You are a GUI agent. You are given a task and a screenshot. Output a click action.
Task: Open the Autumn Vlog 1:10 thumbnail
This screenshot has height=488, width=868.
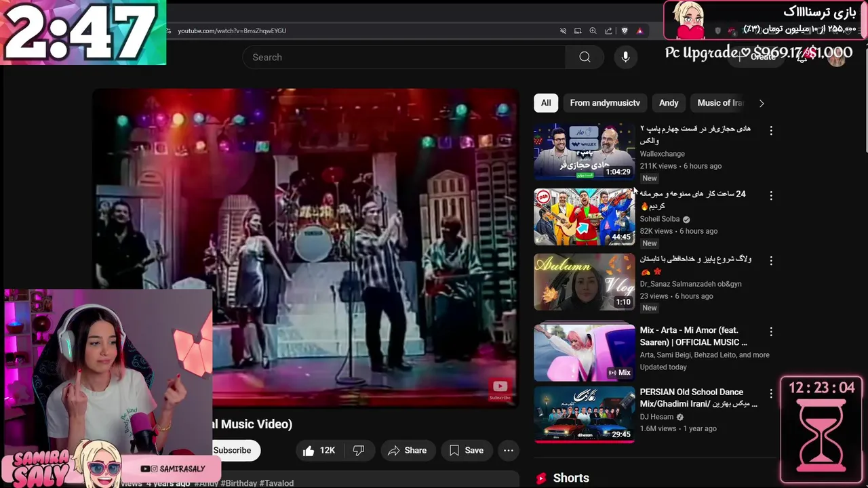(584, 282)
